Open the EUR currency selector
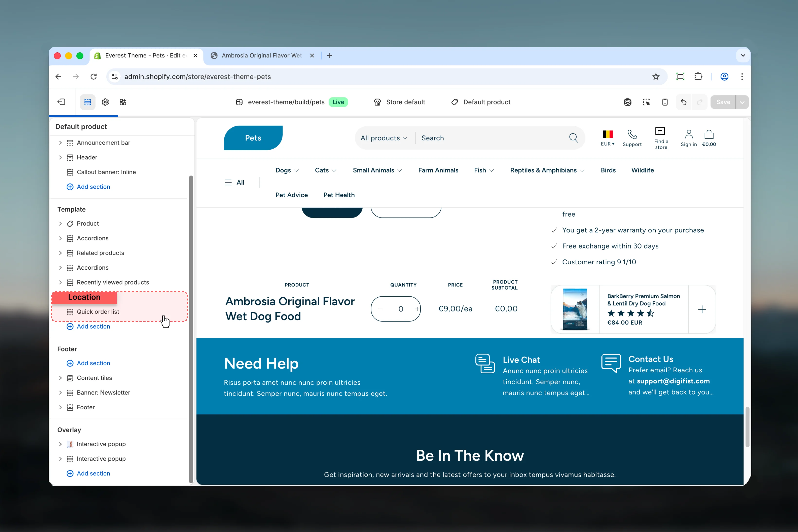798x532 pixels. click(608, 138)
